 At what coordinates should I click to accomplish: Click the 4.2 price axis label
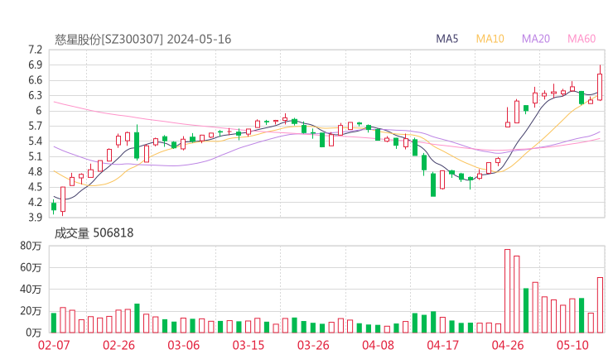[x=35, y=203]
